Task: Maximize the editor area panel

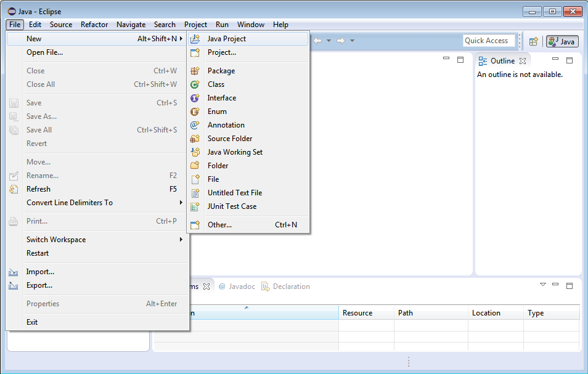Action: pyautogui.click(x=460, y=60)
